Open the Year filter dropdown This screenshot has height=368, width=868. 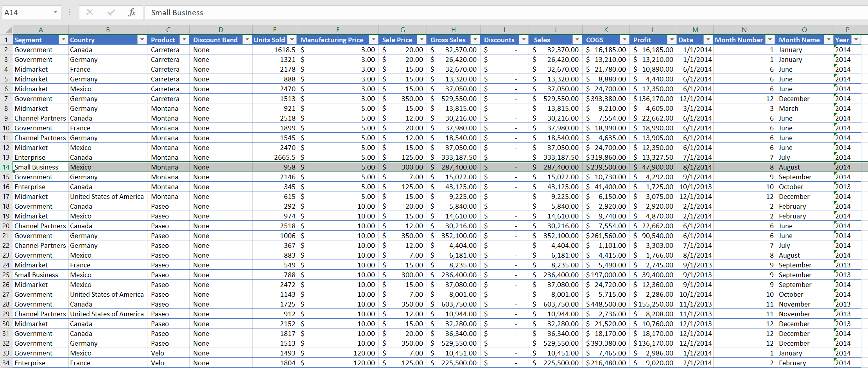tap(856, 40)
